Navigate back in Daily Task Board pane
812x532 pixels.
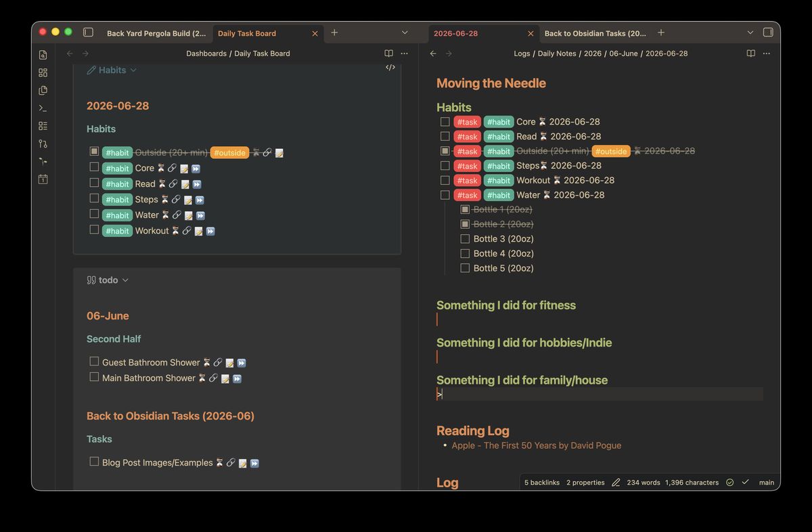click(x=69, y=53)
